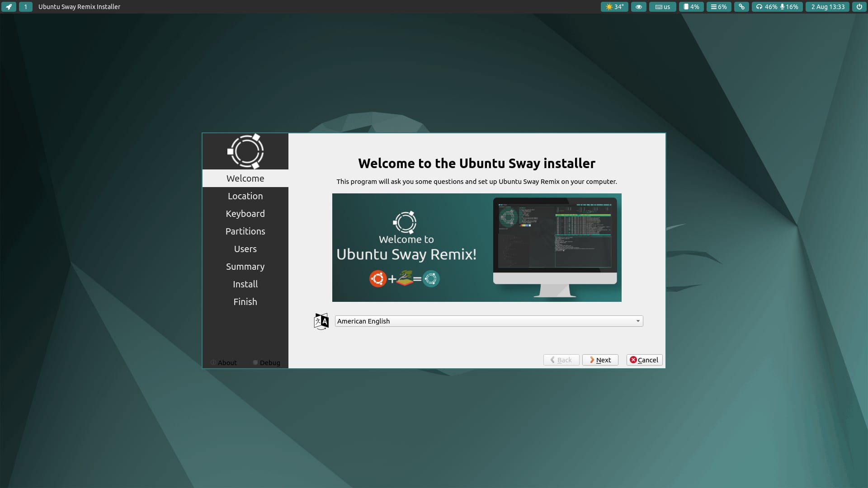
Task: Click the memory usage 6% indicator
Action: pos(719,7)
